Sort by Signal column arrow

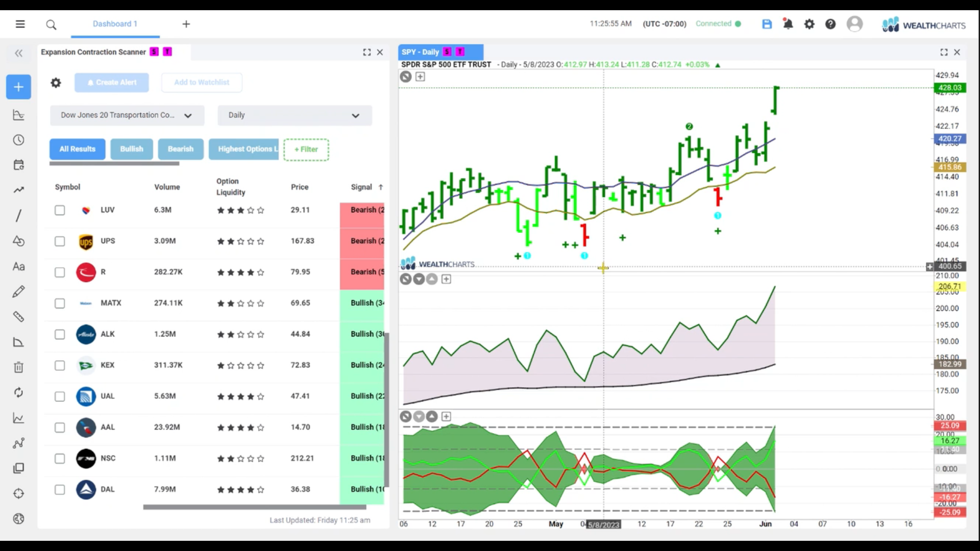pos(381,187)
